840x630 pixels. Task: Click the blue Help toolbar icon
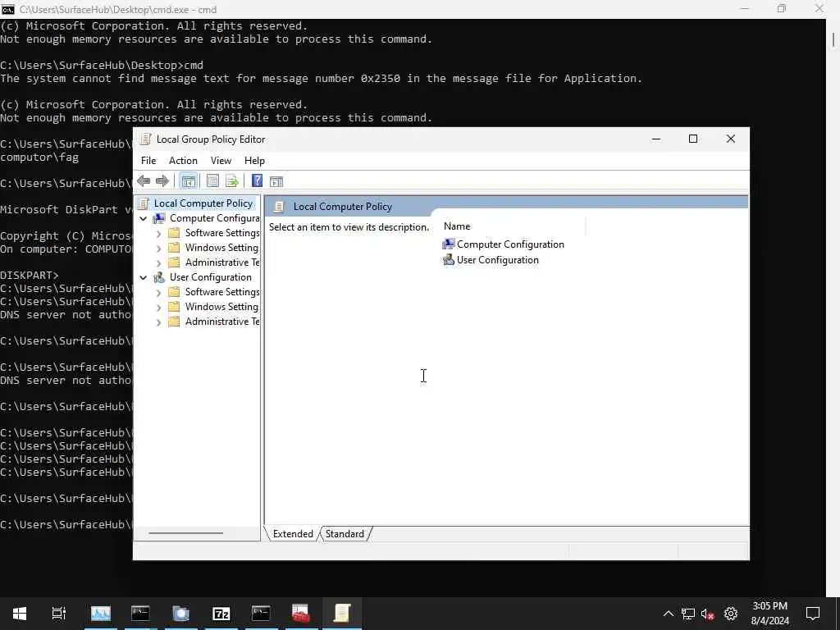coord(257,181)
